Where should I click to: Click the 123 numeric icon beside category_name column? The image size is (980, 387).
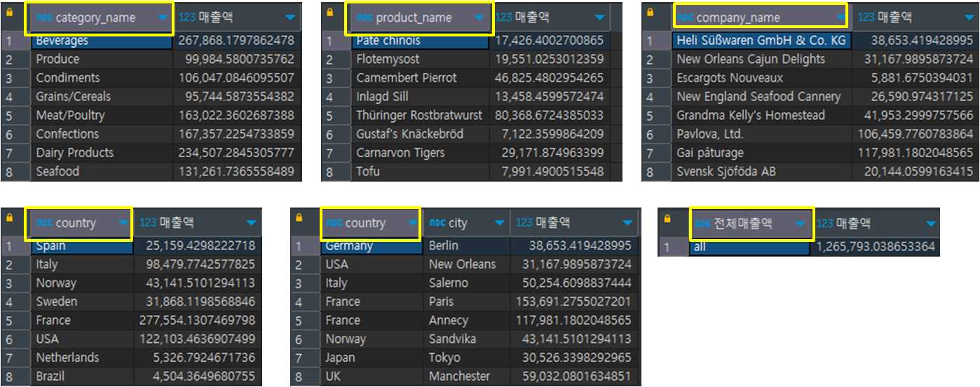click(x=186, y=18)
